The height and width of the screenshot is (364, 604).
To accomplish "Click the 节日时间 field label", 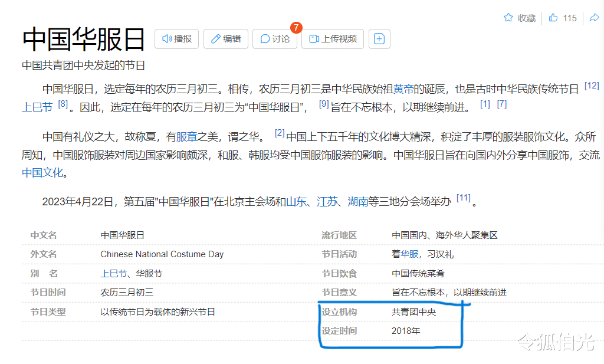I will pyautogui.click(x=48, y=293).
